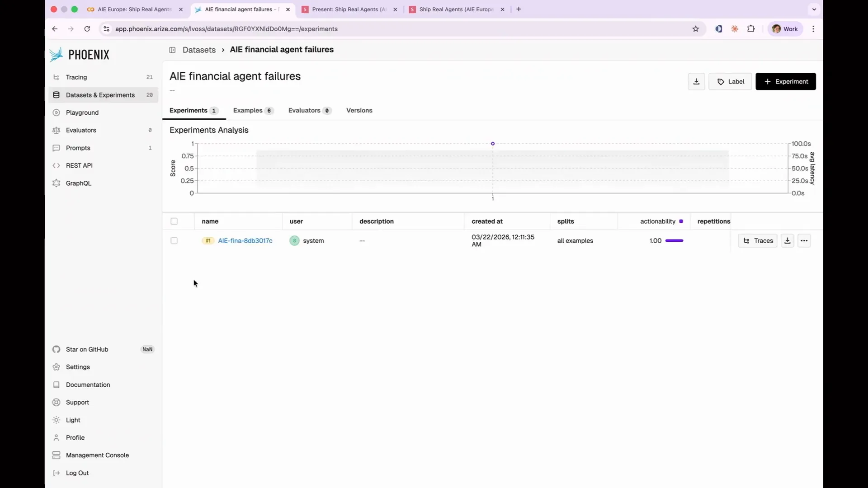Viewport: 868px width, 488px height.
Task: Open Tracing in the sidebar
Action: (103, 77)
